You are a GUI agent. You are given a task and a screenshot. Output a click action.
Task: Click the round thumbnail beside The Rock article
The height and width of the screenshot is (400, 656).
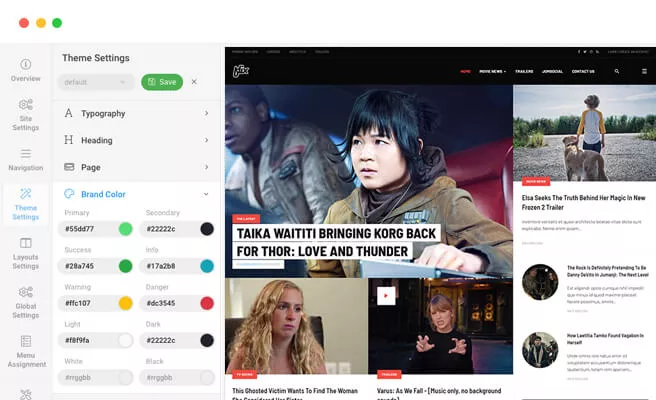(540, 282)
